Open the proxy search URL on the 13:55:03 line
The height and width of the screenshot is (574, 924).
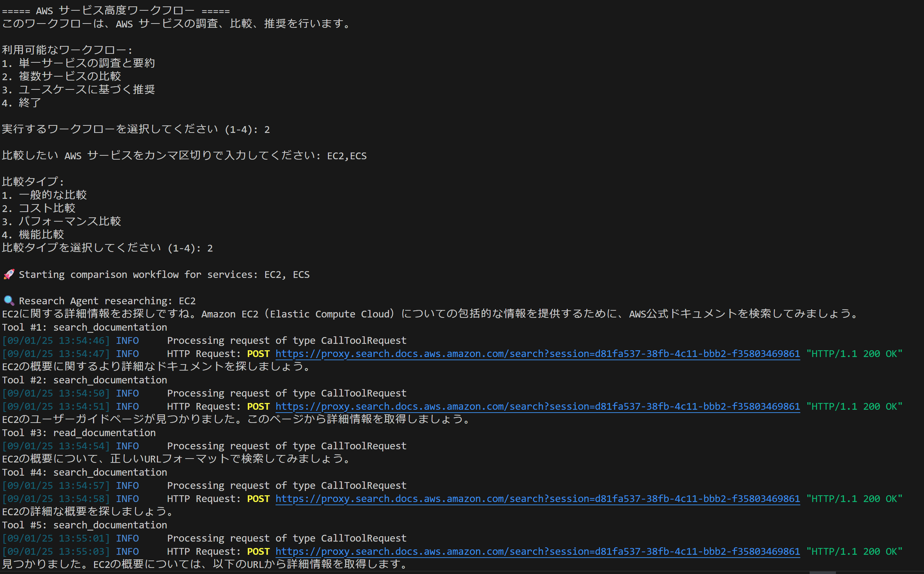tap(537, 552)
